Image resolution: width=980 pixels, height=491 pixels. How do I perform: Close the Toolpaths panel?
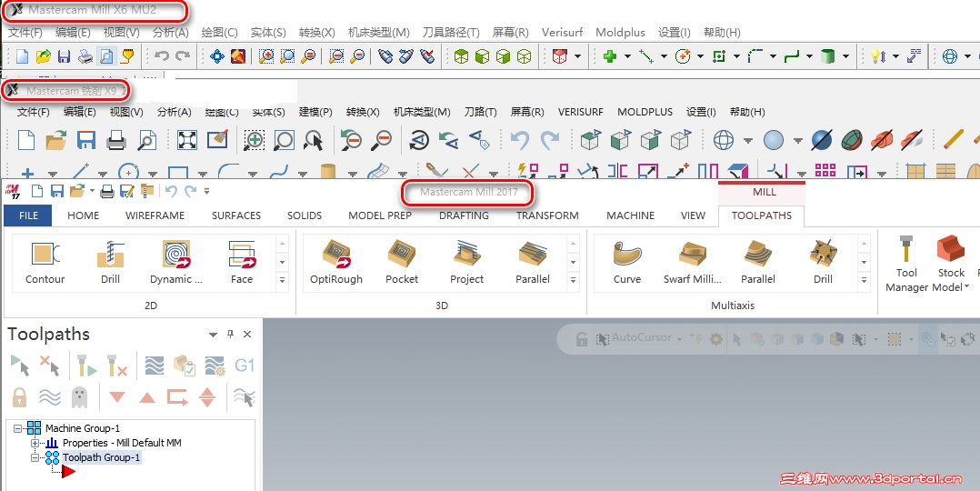point(247,334)
